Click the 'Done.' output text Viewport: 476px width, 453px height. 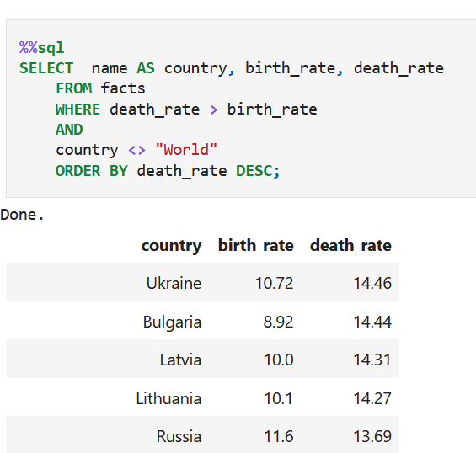point(23,215)
